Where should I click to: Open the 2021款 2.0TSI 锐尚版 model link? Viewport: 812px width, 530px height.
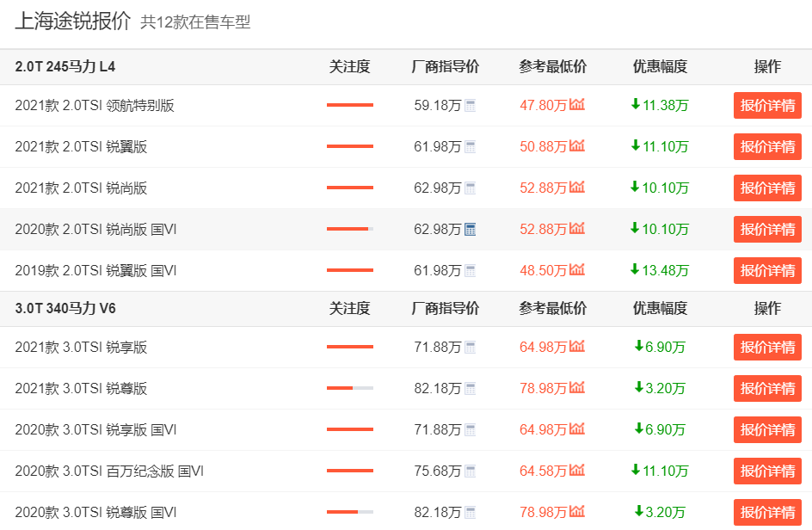(x=82, y=188)
